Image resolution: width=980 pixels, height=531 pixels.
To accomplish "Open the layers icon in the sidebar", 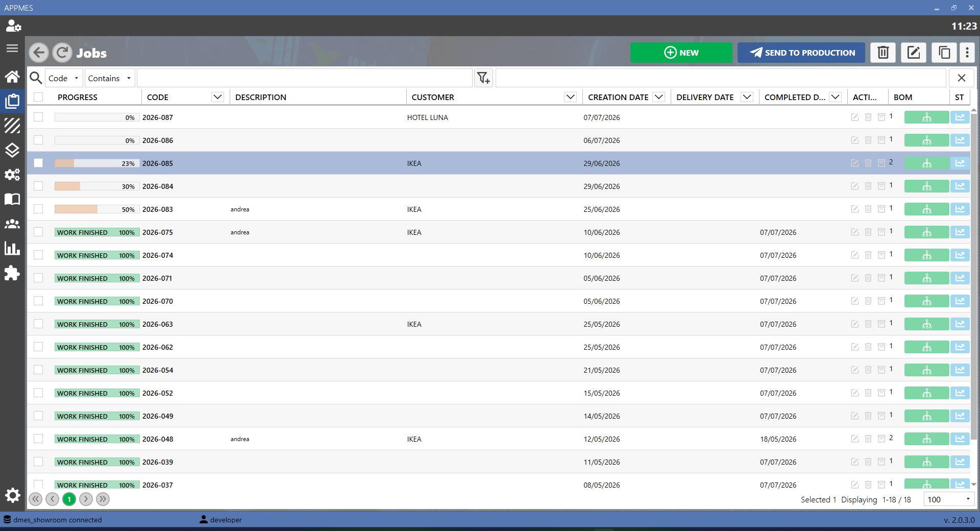I will (12, 150).
